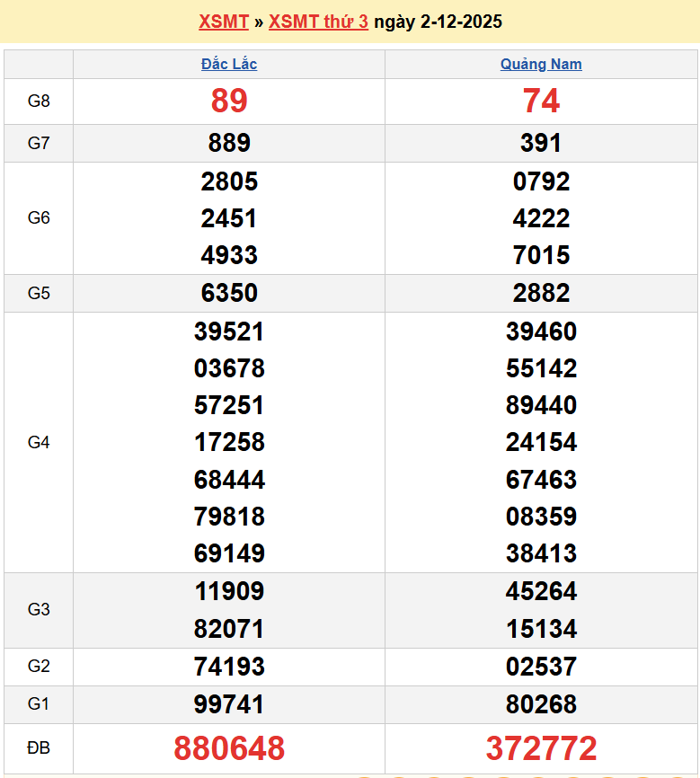Click the G5 number 6350
Screen dimensions: 700x778
[x=229, y=293]
